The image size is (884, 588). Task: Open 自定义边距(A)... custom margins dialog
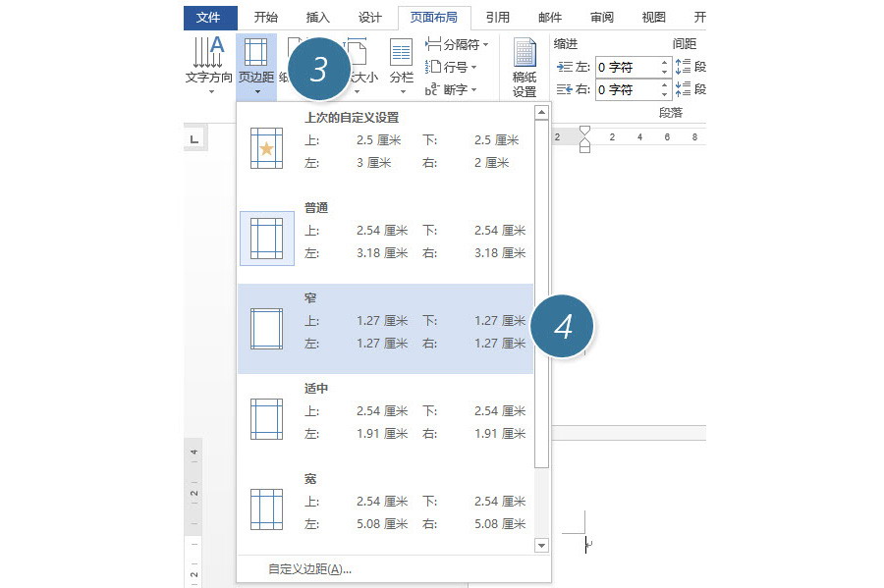(x=309, y=568)
